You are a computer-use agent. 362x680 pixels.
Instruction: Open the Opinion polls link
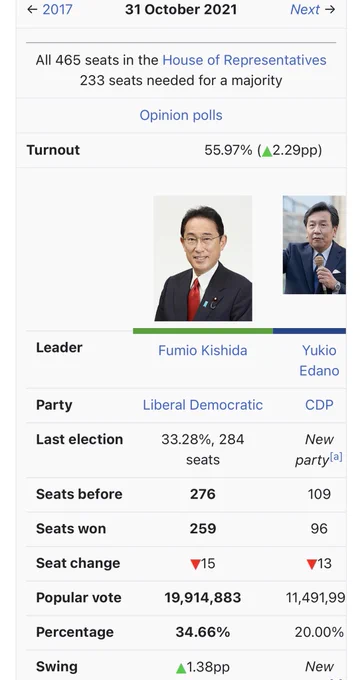click(x=181, y=115)
